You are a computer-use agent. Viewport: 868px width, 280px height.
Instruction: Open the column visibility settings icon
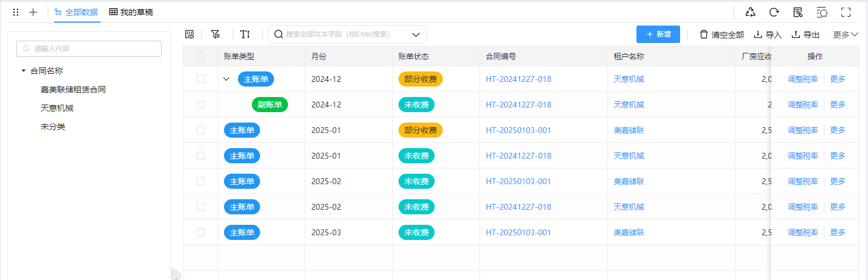tap(189, 34)
